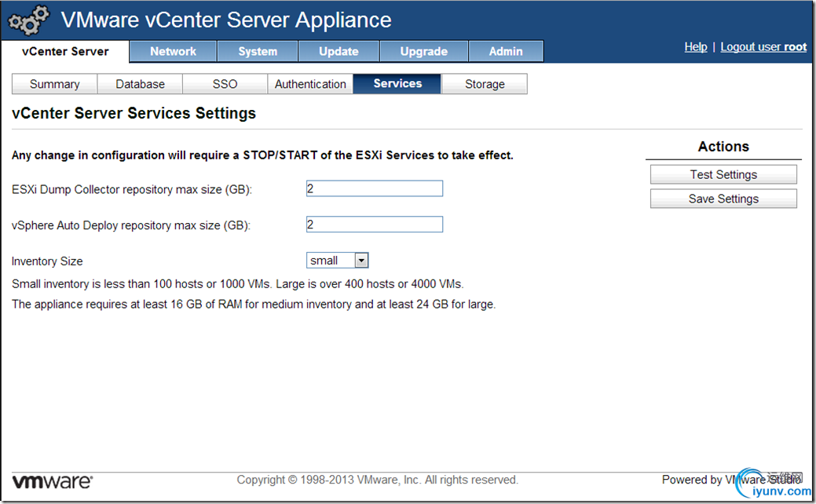Screen dimensions: 816x504
Task: Click the vmware logo in footer
Action: [52, 480]
